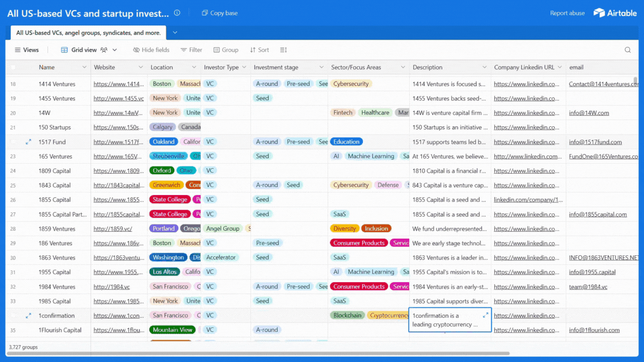The width and height of the screenshot is (644, 362).
Task: Open Description column dropdown arrow
Action: tap(484, 67)
